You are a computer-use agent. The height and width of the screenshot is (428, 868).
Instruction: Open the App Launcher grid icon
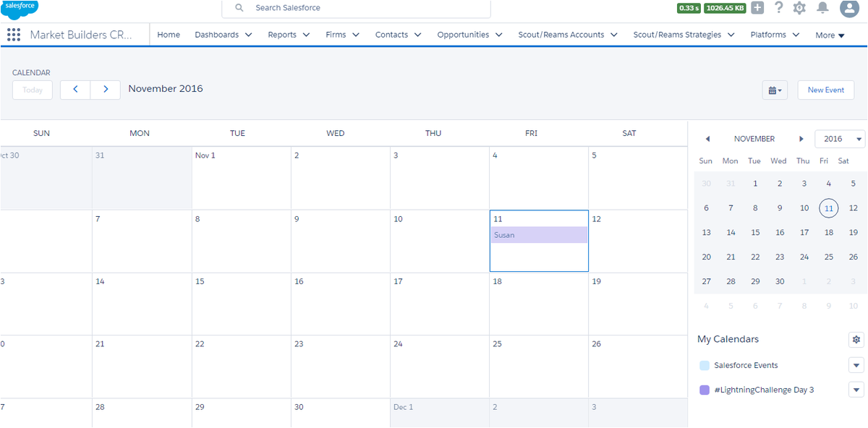13,35
